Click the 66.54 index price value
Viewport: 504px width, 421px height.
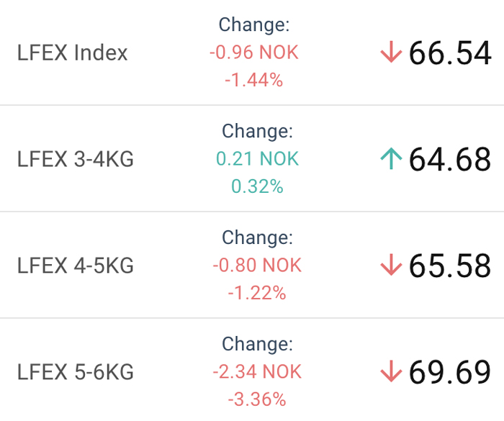pyautogui.click(x=450, y=53)
